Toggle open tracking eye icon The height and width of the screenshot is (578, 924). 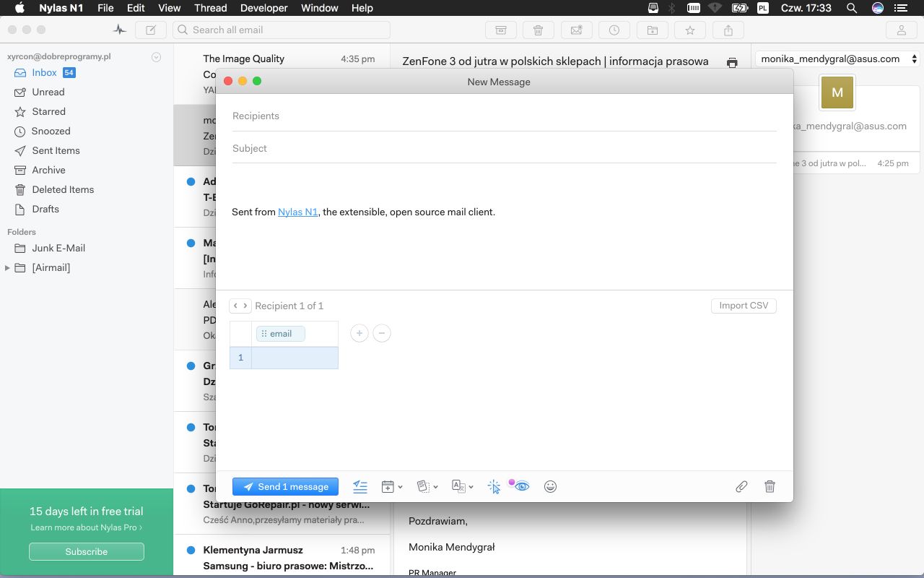tap(520, 486)
